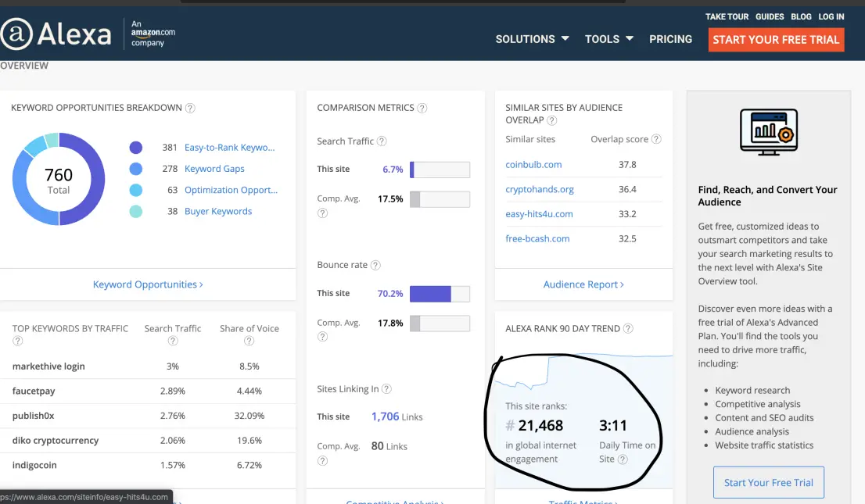865x504 pixels.
Task: Select the 'indigocoin' keyword row
Action: pos(148,466)
